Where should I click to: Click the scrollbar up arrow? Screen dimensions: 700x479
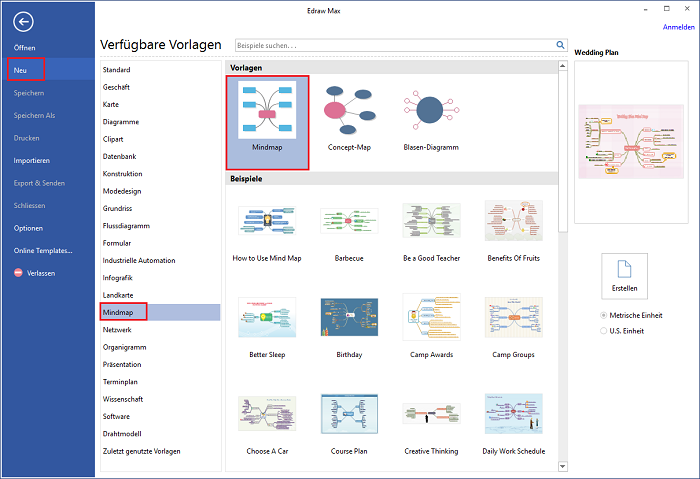tap(562, 66)
